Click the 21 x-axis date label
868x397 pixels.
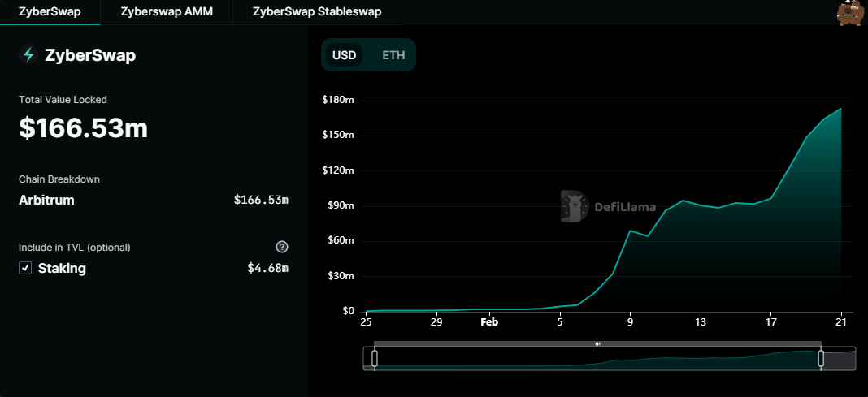[841, 321]
